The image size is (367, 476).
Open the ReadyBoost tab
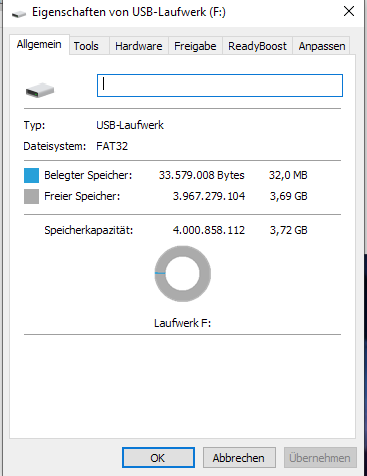[x=257, y=46]
